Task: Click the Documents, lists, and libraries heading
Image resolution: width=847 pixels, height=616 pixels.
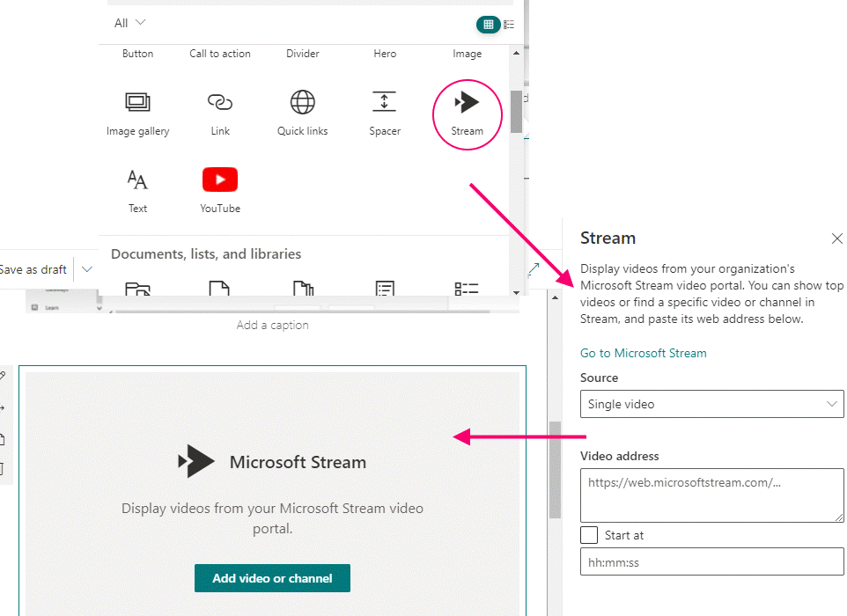Action: (x=206, y=253)
